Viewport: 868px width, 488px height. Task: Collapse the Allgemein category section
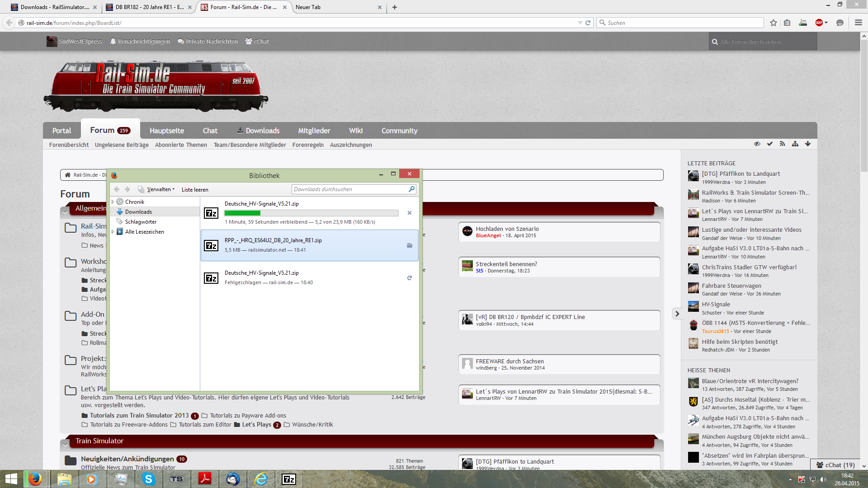pyautogui.click(x=66, y=211)
